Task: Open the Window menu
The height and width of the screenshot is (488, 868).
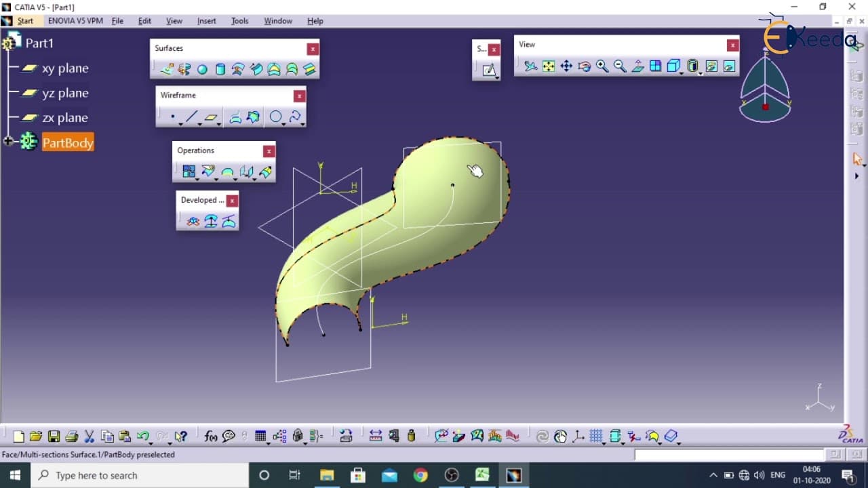Action: click(x=278, y=21)
